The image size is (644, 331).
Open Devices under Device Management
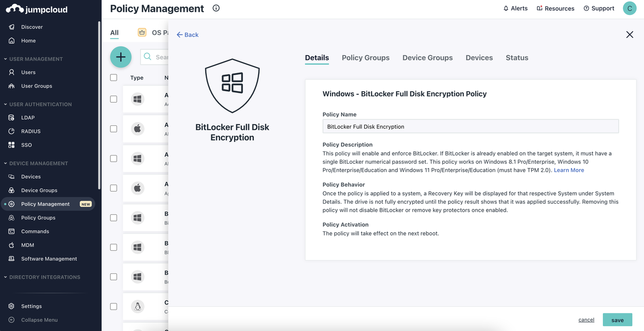31,177
